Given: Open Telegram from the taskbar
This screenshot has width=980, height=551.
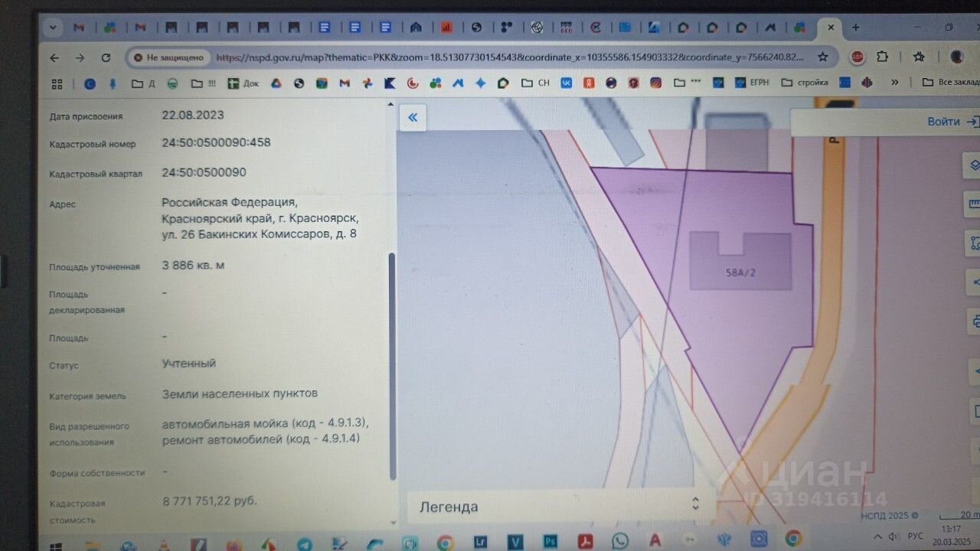Looking at the screenshot, I should 304,543.
